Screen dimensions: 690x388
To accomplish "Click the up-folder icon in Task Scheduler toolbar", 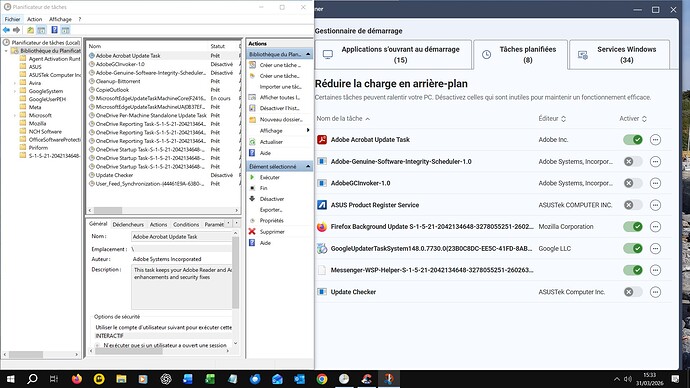I will pyautogui.click(x=30, y=30).
